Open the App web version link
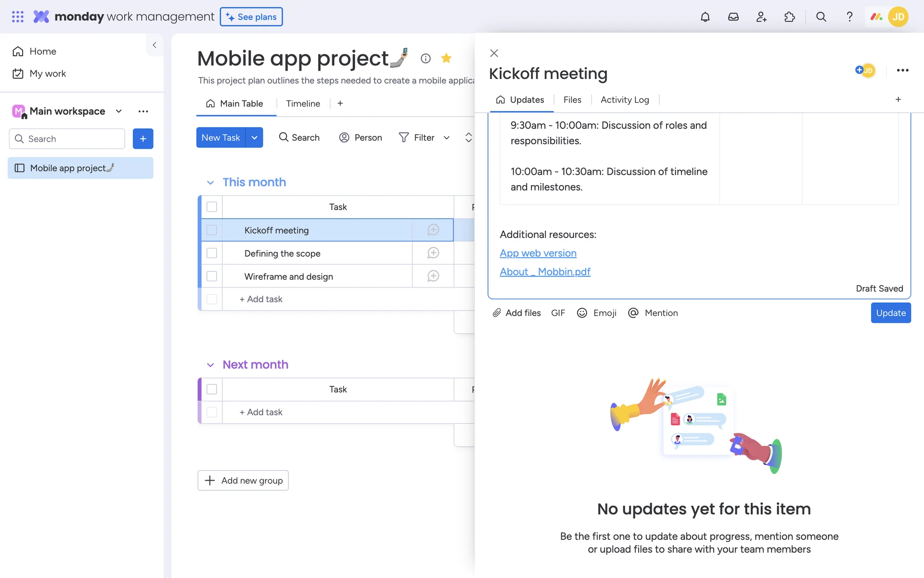 pos(538,253)
